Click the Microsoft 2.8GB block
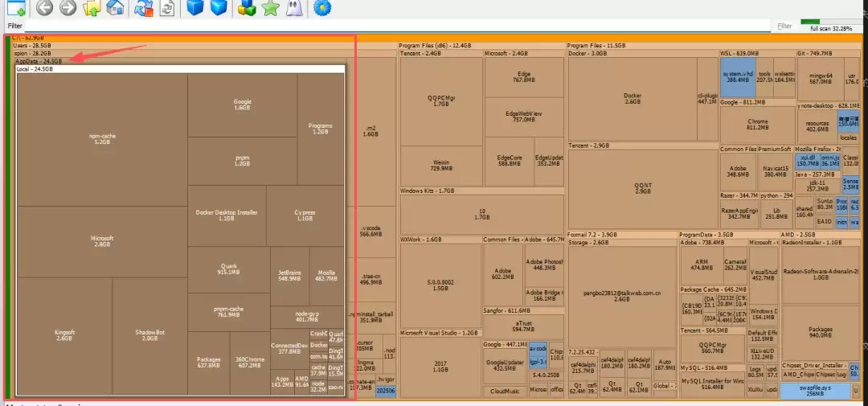 (x=102, y=241)
